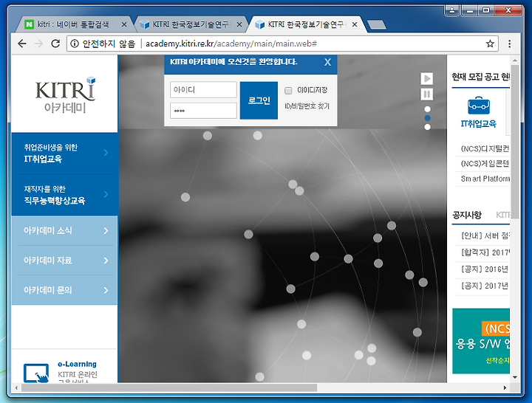Go back with the browser back arrow
Viewport: 532px width, 403px height.
(22, 44)
